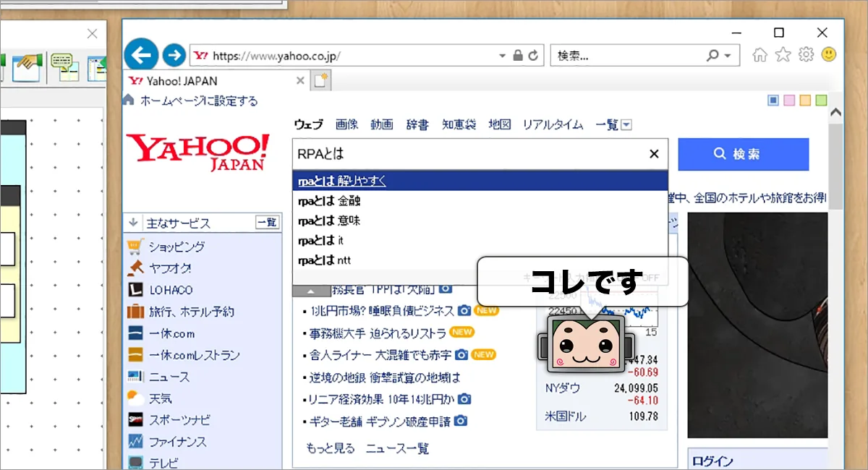This screenshot has height=470, width=868.
Task: Select the ウェブ search tab
Action: point(309,124)
